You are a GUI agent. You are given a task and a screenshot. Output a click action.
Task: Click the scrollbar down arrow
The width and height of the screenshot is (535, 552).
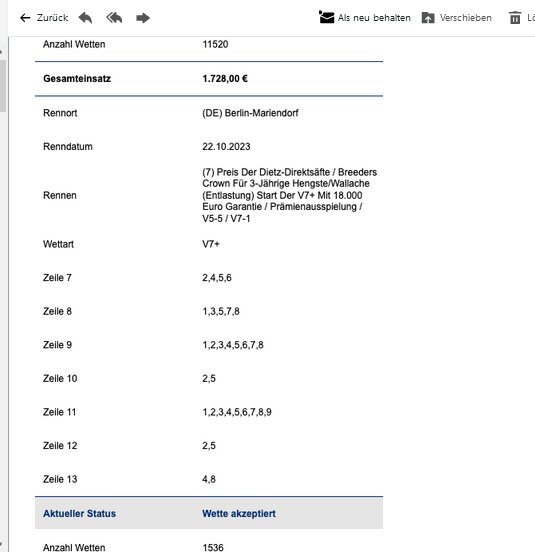[1, 545]
